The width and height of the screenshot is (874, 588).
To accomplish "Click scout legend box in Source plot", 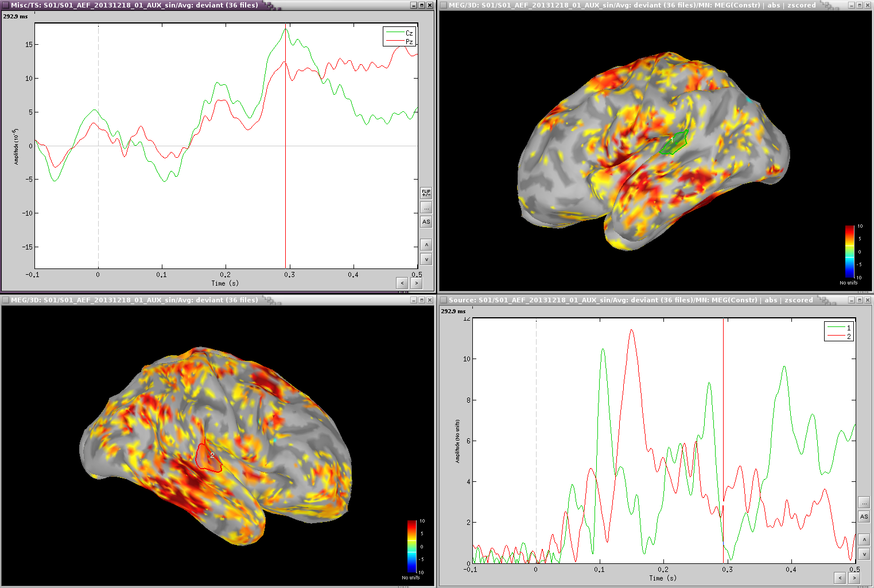I will [x=838, y=332].
